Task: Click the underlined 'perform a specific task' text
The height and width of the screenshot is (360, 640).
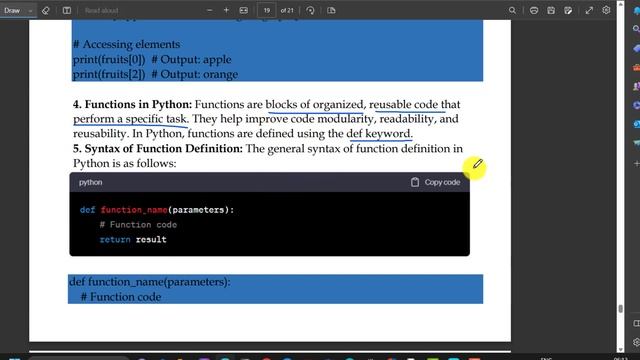Action: [x=130, y=119]
